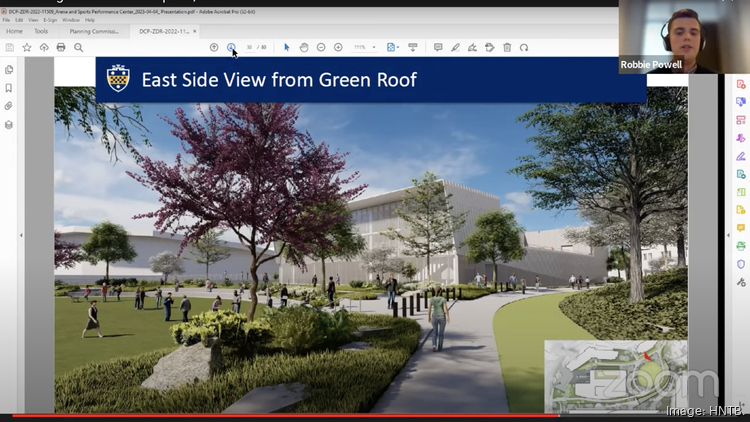The image size is (750, 422).
Task: Click the Delete trash can icon
Action: (507, 47)
